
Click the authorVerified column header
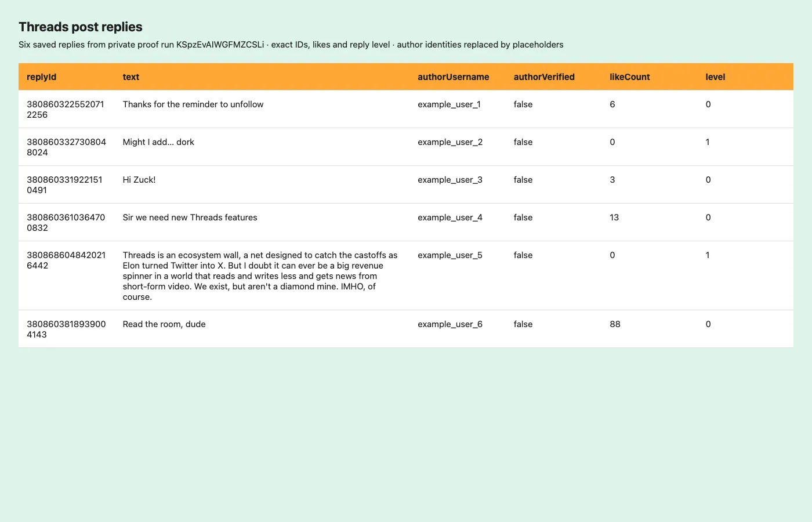(x=544, y=77)
